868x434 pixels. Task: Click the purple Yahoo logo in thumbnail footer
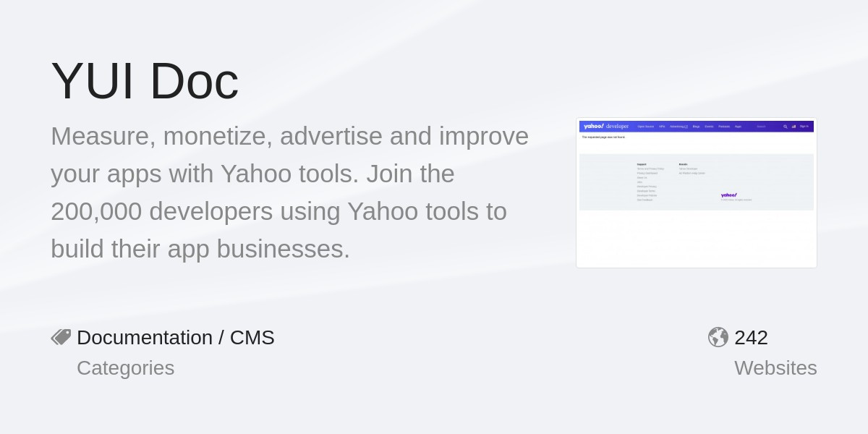728,195
